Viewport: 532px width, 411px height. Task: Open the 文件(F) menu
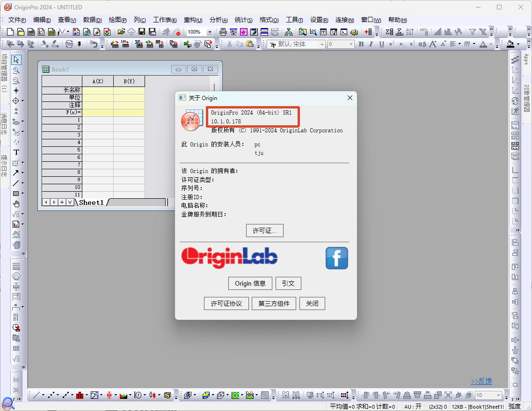pyautogui.click(x=17, y=20)
